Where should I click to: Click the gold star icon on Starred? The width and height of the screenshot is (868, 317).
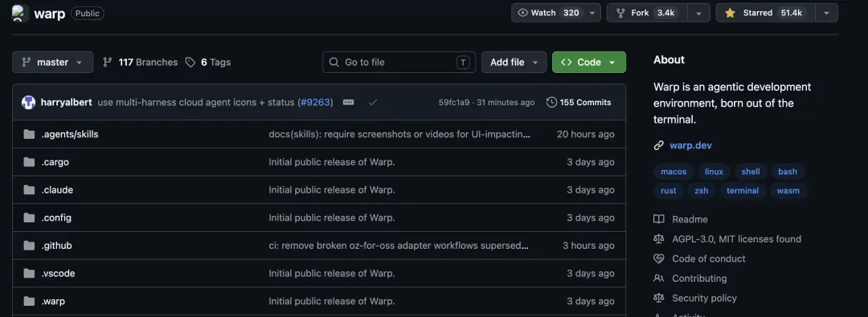click(x=730, y=13)
